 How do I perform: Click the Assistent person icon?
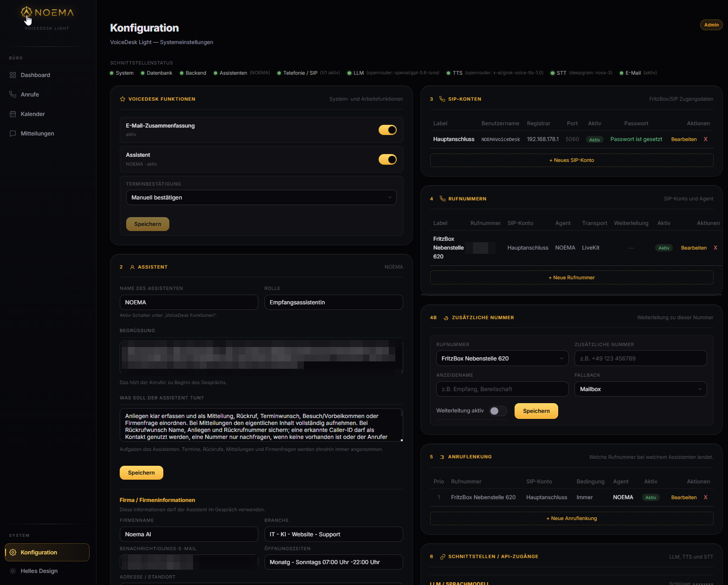[x=132, y=267]
